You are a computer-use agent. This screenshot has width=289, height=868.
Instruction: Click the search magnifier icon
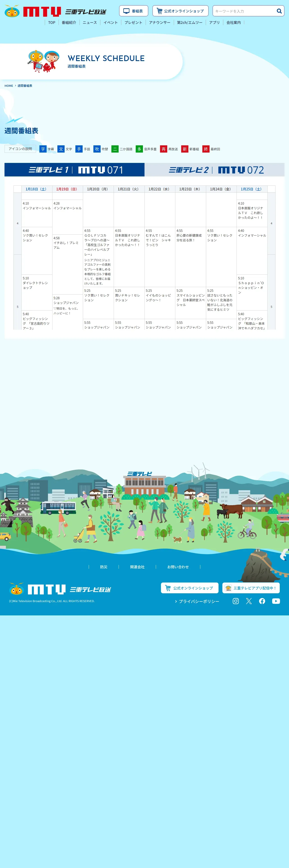(x=279, y=11)
